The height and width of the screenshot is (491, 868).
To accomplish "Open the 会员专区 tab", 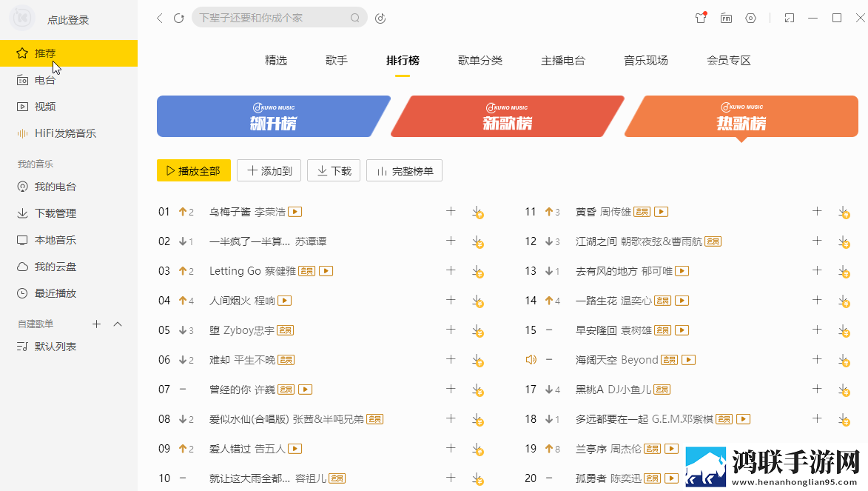I will (x=728, y=61).
